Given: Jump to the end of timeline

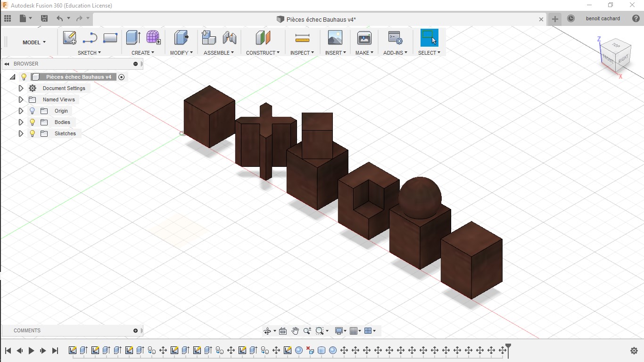Looking at the screenshot, I should point(55,350).
